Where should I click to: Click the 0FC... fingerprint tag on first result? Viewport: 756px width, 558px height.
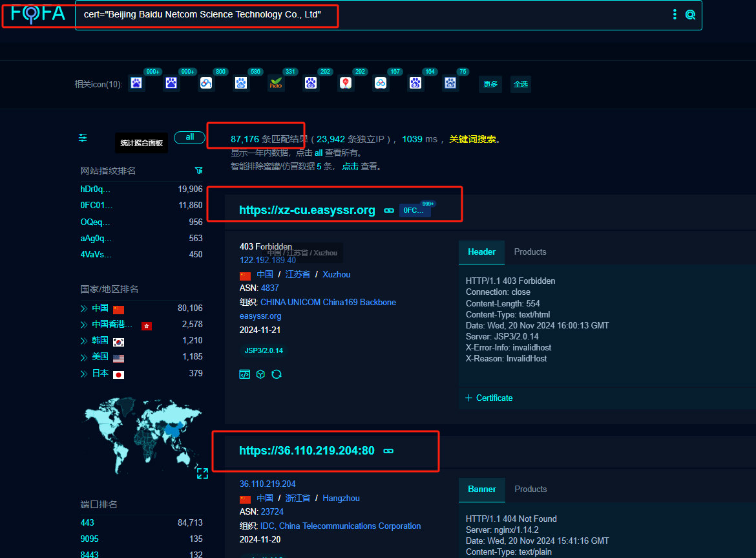(414, 210)
